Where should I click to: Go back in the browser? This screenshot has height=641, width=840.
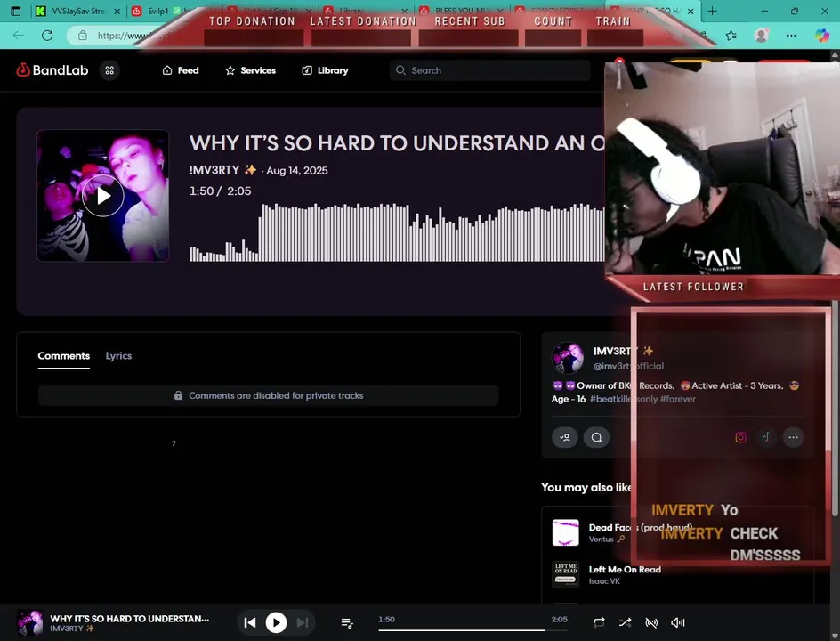coord(18,36)
